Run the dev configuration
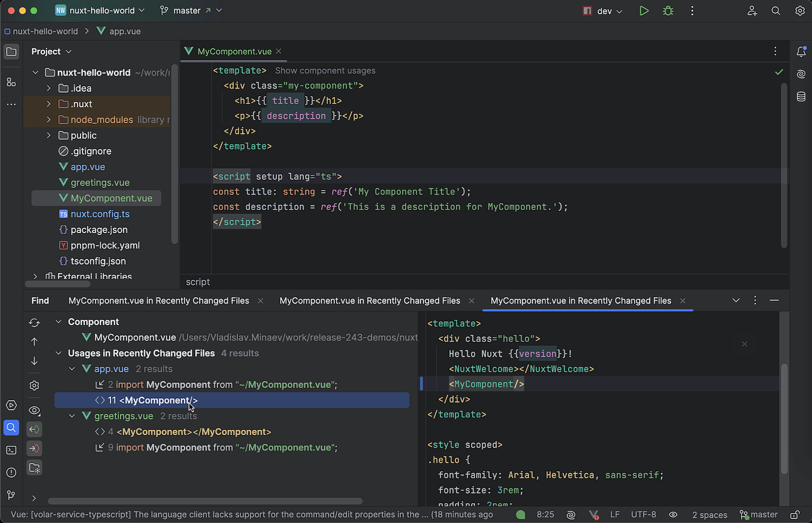The height and width of the screenshot is (523, 812). click(x=644, y=11)
